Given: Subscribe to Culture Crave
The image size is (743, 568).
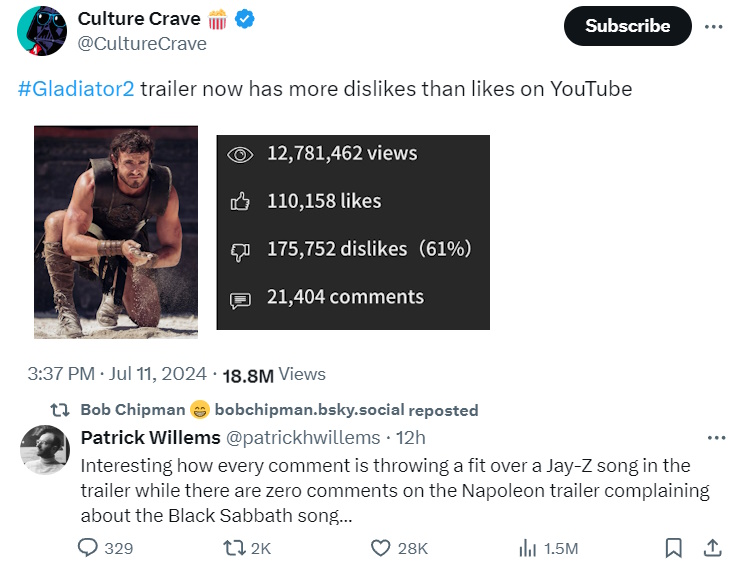Looking at the screenshot, I should pos(627,26).
